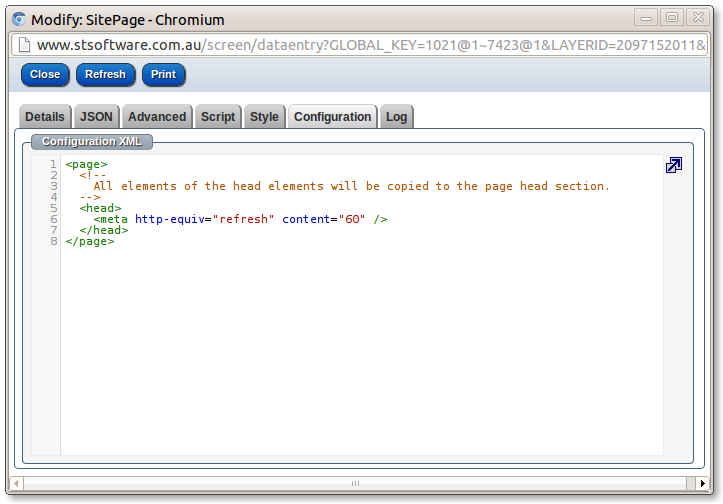Maximize the Chromium window
The height and width of the screenshot is (504, 723).
pos(672,18)
